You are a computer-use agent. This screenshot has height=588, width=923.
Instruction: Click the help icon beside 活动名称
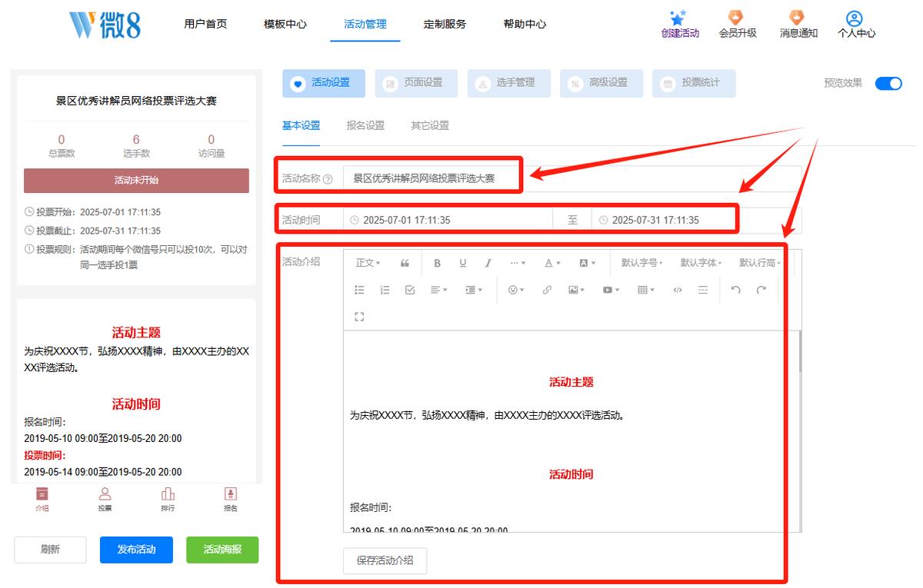(x=328, y=179)
